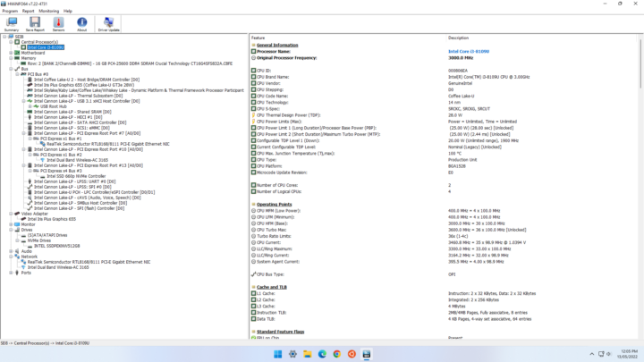The width and height of the screenshot is (644, 362).
Task: Open File Explorer from the taskbar
Action: tap(307, 354)
